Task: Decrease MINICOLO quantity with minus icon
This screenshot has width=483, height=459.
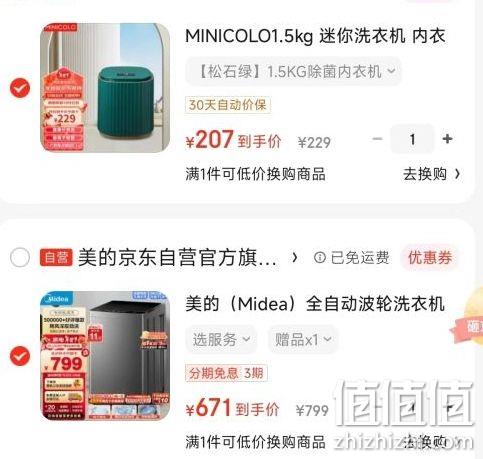Action: (377, 139)
